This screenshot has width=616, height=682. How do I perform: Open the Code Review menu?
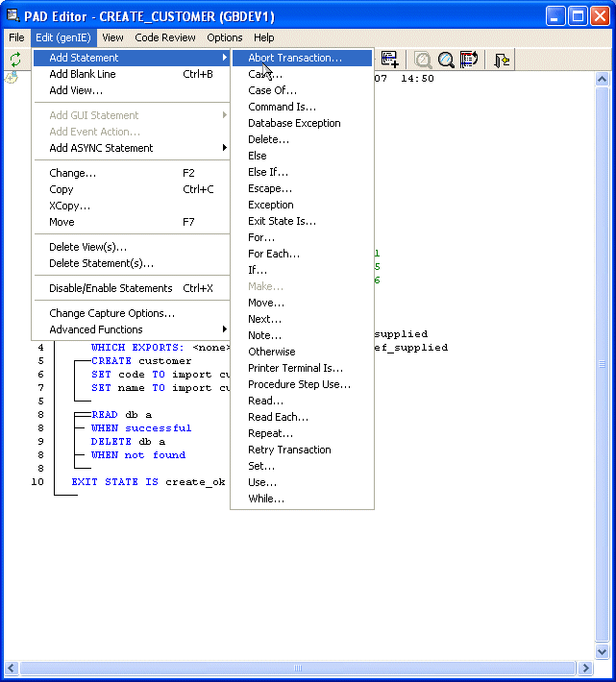(x=165, y=37)
